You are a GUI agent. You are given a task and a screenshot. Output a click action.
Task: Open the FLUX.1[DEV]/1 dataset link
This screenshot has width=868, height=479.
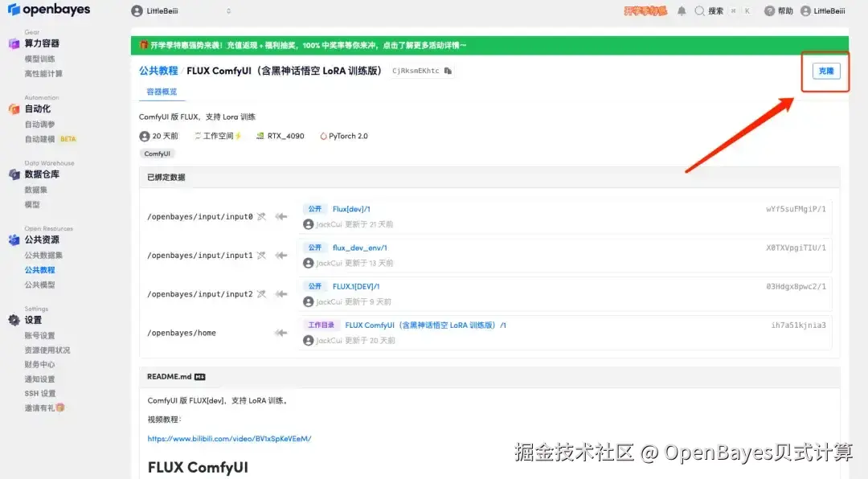(356, 287)
